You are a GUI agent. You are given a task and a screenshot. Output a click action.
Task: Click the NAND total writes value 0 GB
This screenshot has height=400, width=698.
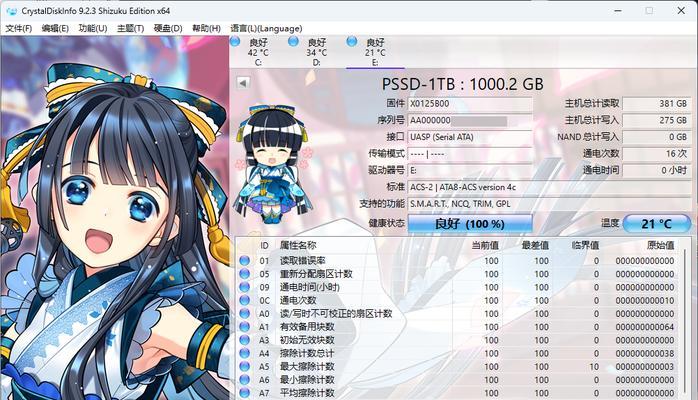tap(657, 137)
